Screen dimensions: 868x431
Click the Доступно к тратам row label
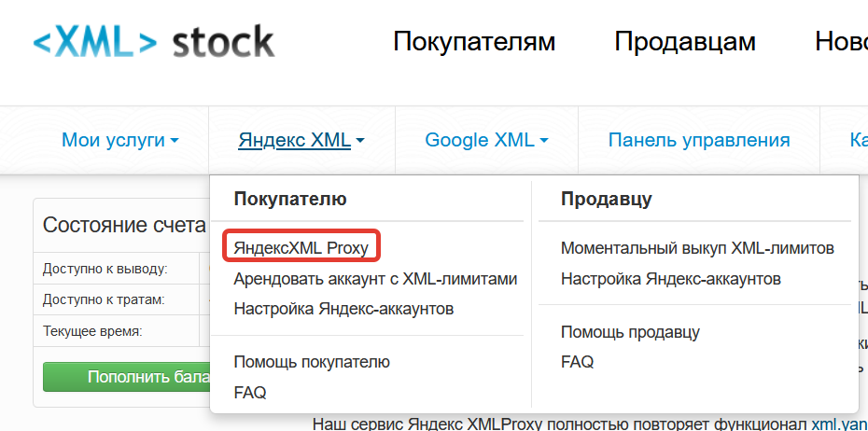tap(104, 300)
